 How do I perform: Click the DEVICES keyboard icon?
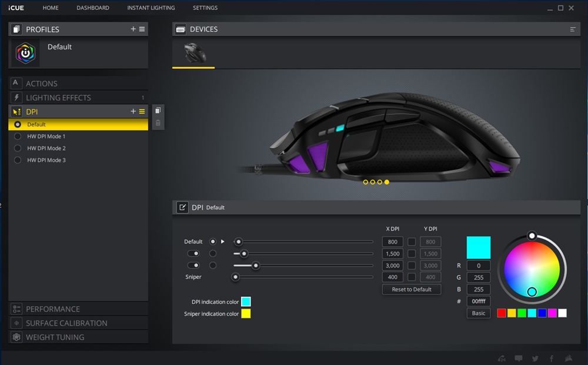click(x=181, y=29)
